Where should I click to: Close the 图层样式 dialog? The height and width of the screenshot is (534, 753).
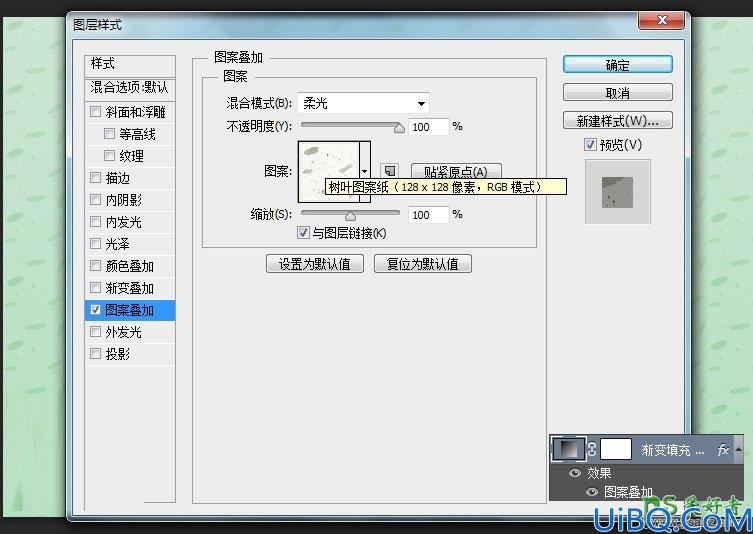(x=662, y=20)
